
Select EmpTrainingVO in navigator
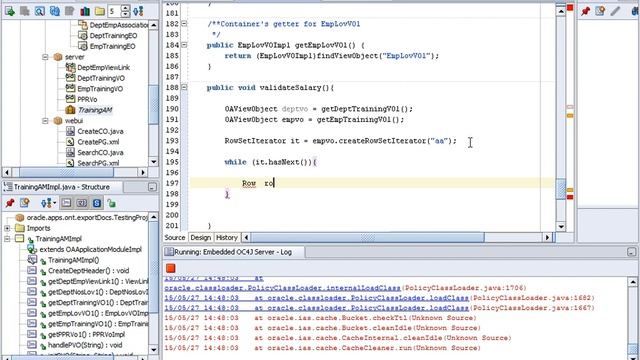click(100, 89)
